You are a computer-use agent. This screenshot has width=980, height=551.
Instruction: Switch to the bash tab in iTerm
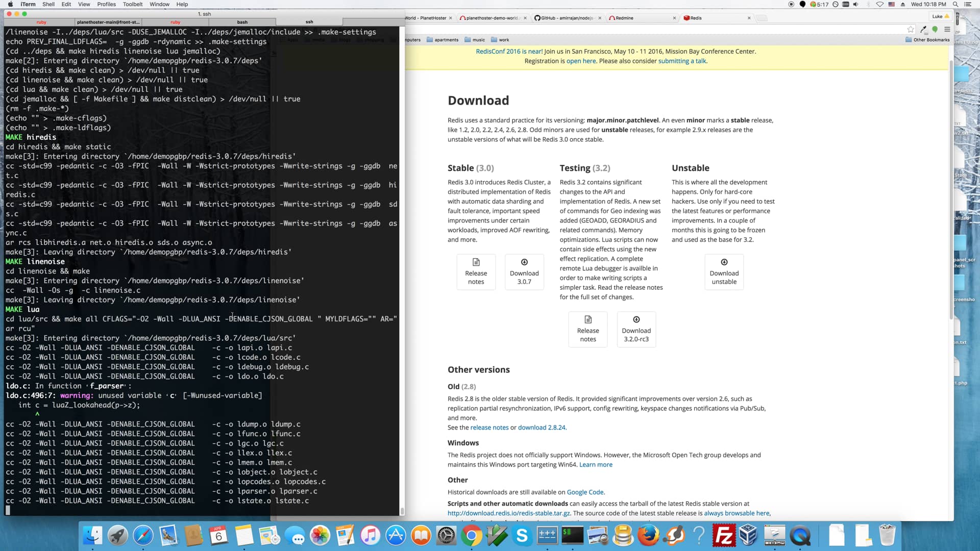[242, 22]
